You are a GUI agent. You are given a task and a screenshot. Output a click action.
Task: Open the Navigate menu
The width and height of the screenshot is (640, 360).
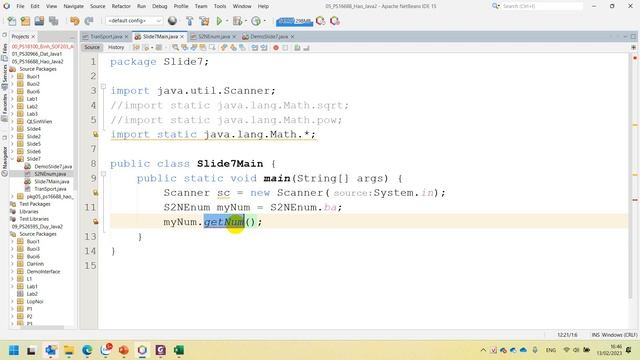[73, 6]
